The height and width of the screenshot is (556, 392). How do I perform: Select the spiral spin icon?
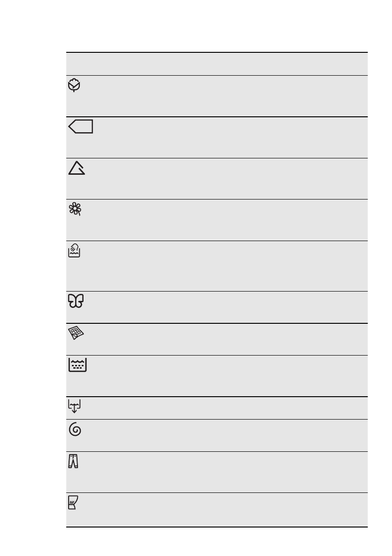point(75,430)
